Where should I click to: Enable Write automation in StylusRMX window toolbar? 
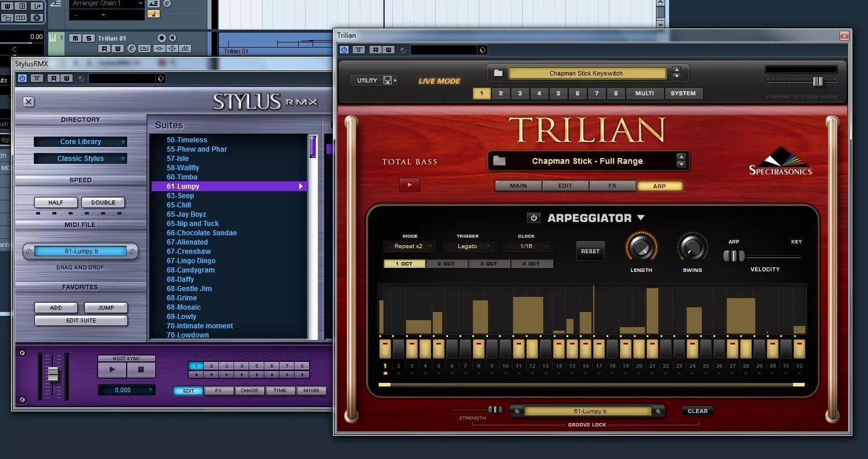[x=66, y=78]
